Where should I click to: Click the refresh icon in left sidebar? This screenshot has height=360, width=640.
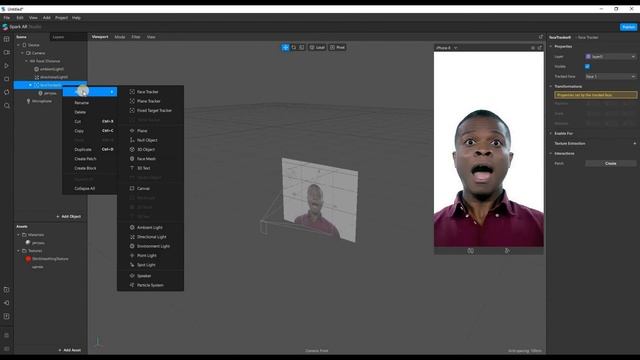point(7,92)
